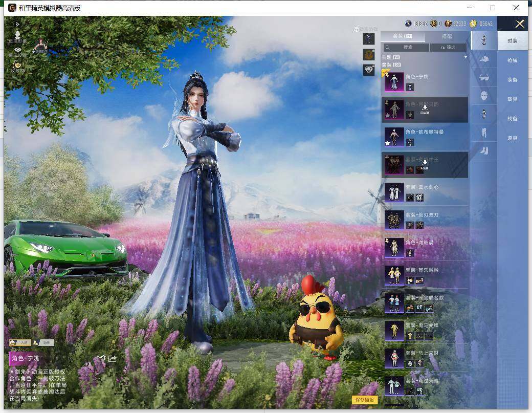Select the 套装-鬼马先锋 outfit row

pyautogui.click(x=425, y=331)
